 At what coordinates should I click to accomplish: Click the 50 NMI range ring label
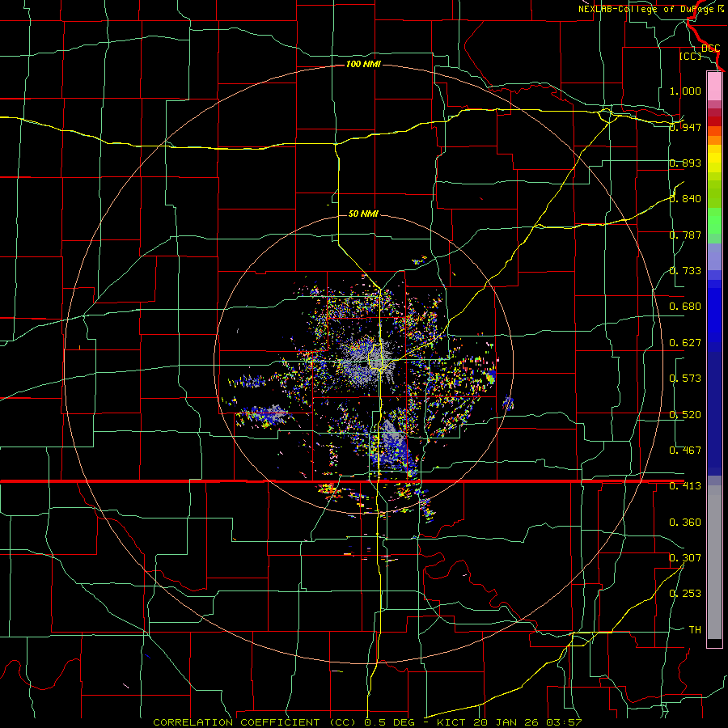click(x=363, y=214)
